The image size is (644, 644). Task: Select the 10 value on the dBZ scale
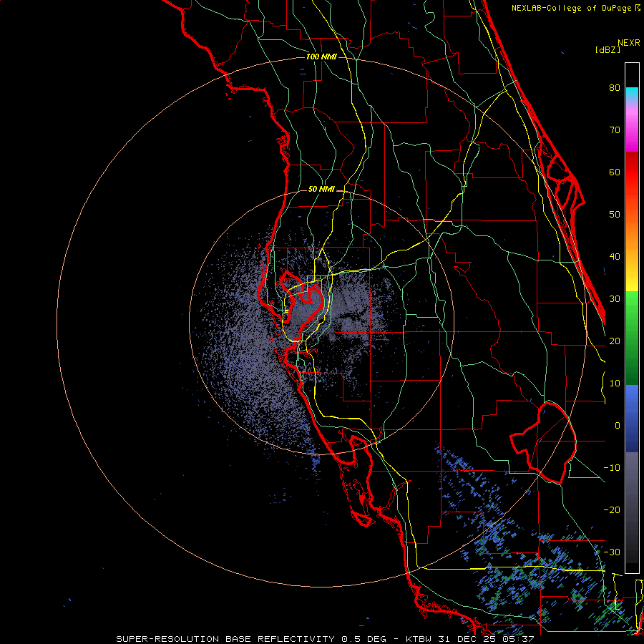615,384
